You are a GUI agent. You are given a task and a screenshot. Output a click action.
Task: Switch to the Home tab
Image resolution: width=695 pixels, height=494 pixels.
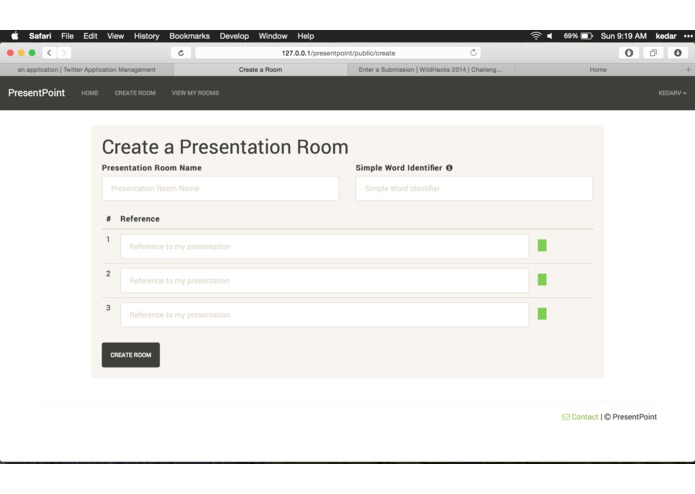pyautogui.click(x=598, y=70)
